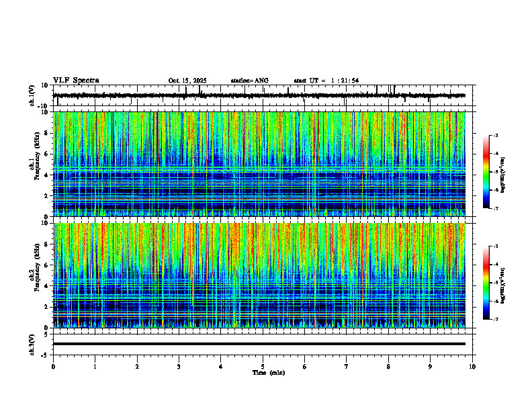Click the "4" kHz tick of ch.2 spectrogram
The image size is (532, 411).
point(46,286)
